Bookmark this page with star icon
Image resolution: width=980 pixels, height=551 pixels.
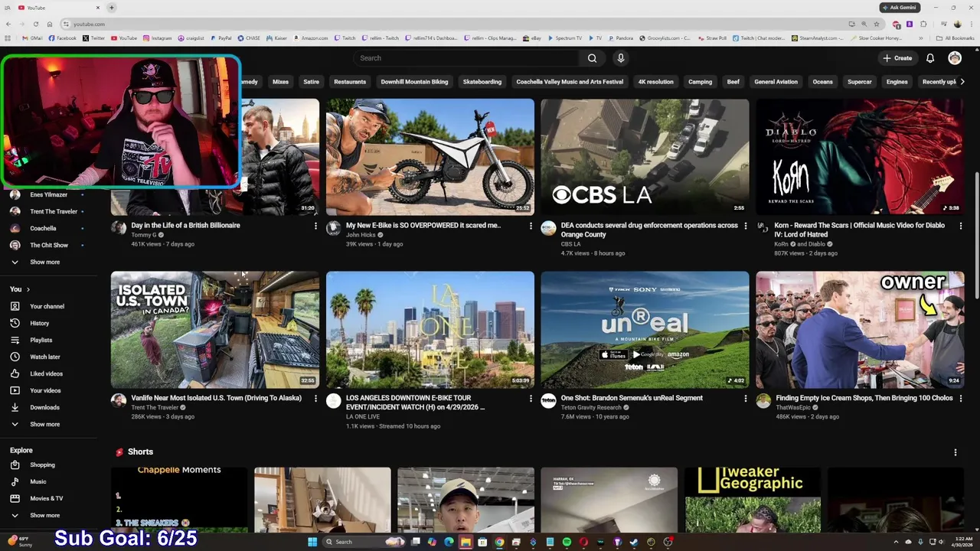(877, 24)
